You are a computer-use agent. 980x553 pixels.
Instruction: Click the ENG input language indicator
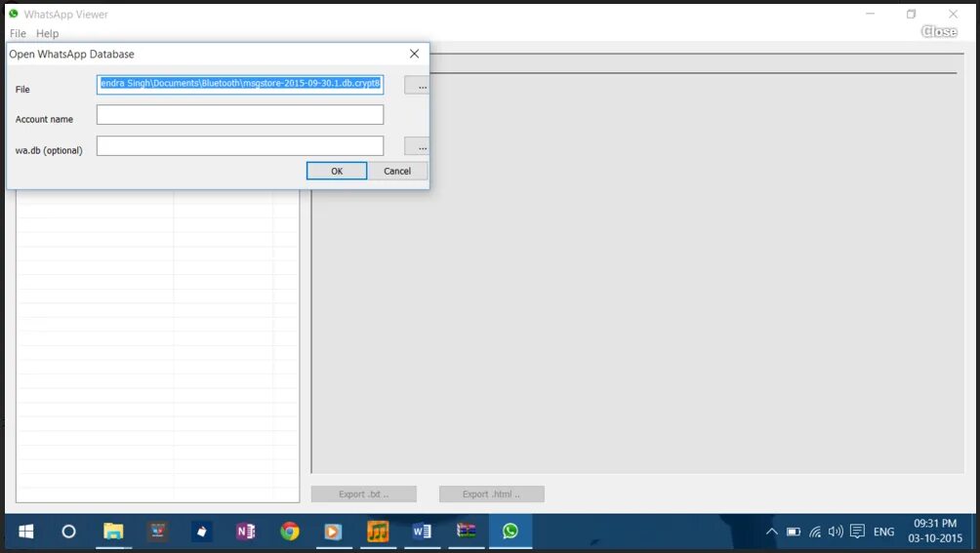(883, 532)
